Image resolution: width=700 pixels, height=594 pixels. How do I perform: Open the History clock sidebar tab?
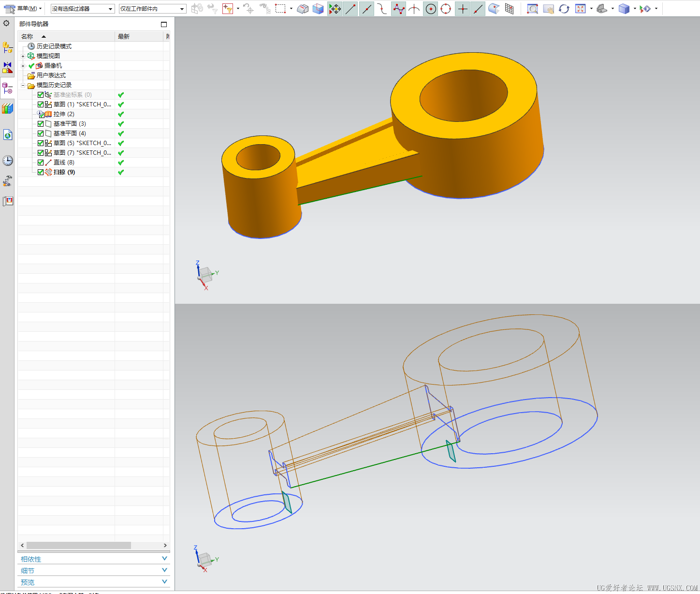[x=7, y=161]
